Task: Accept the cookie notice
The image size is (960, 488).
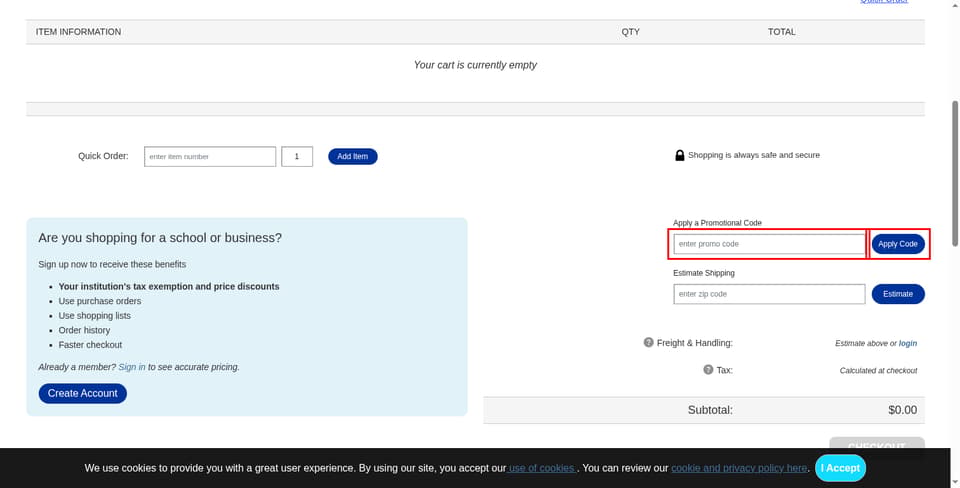Action: [x=840, y=468]
